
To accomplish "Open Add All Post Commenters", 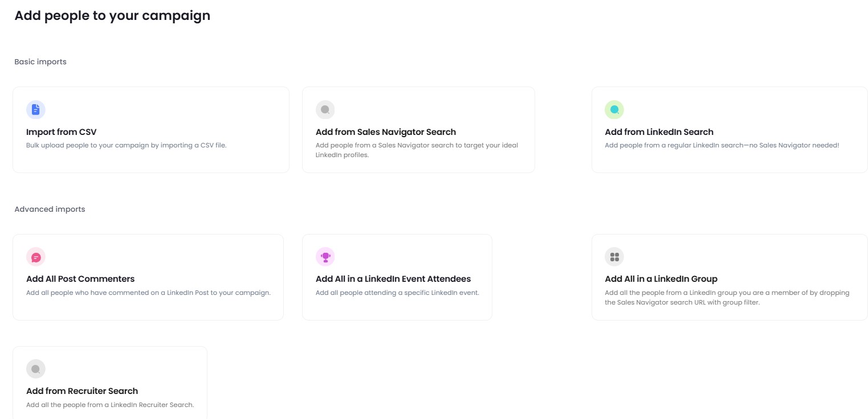I will 80,279.
